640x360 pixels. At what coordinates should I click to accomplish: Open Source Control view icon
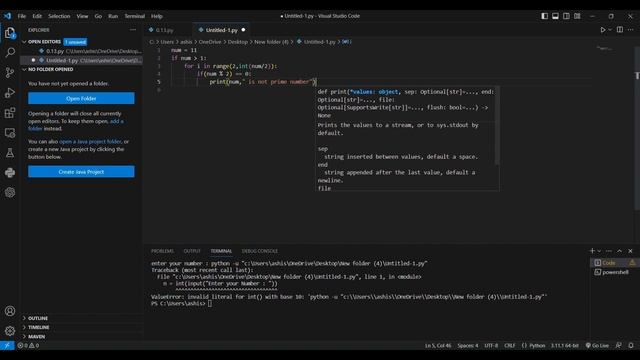[10, 73]
